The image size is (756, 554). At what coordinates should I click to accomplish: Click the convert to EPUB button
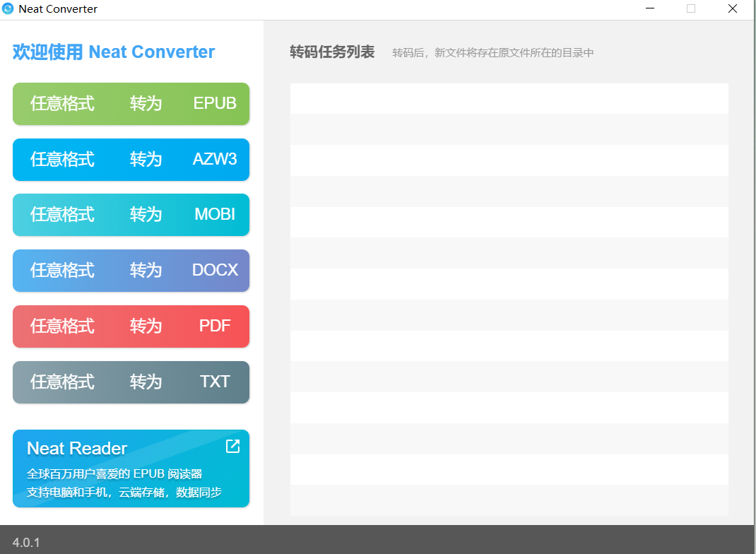click(x=131, y=104)
